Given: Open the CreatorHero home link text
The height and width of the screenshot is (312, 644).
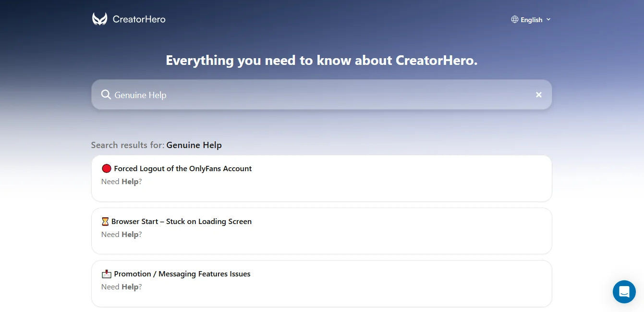Looking at the screenshot, I should (139, 19).
